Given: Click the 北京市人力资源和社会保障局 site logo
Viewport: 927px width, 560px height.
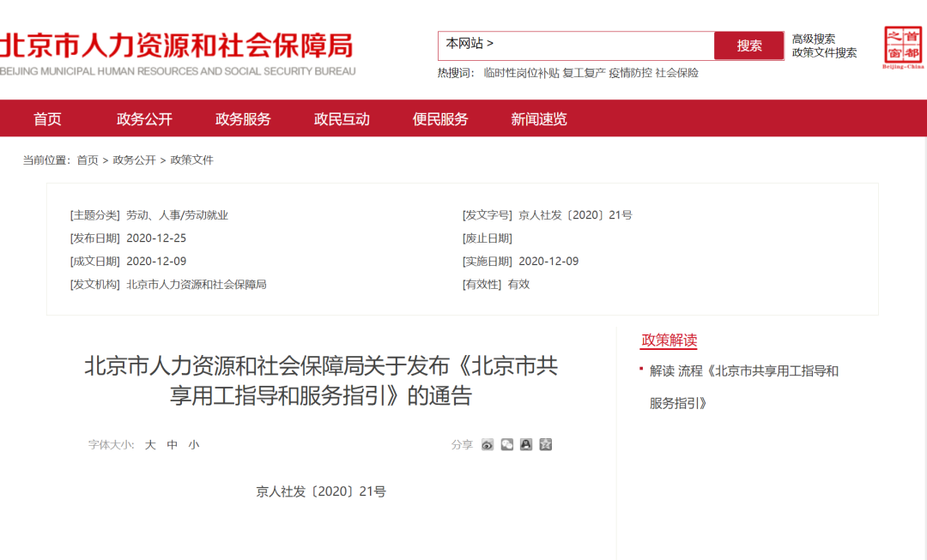Looking at the screenshot, I should pos(177,53).
